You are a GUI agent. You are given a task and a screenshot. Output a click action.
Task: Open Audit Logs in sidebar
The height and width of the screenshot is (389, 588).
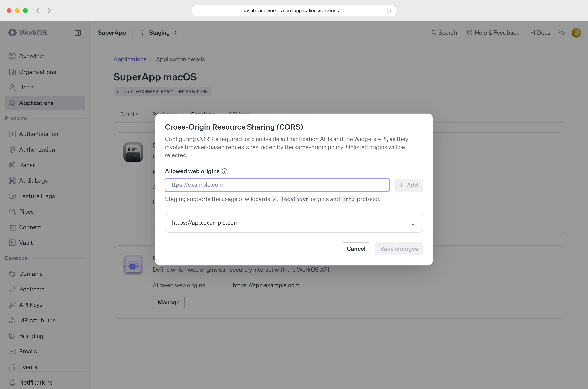click(x=45, y=181)
